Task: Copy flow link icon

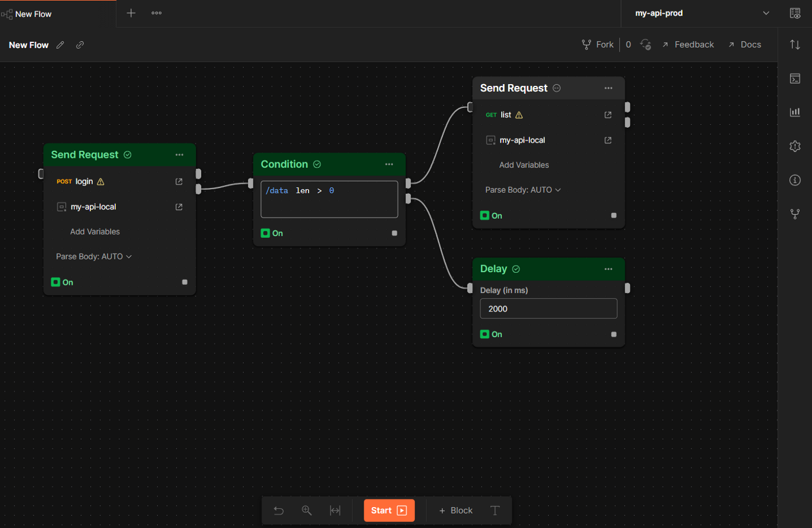Action: point(80,45)
